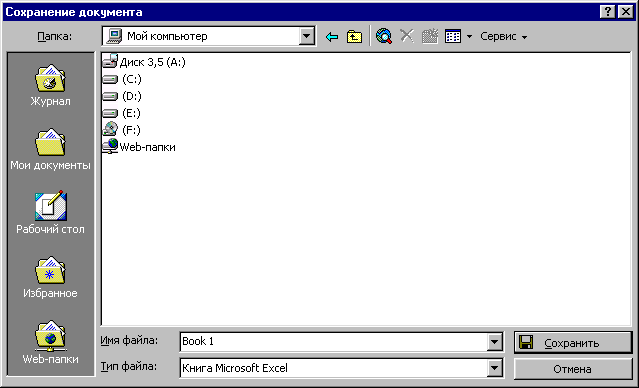
Task: Open the Views dropdown arrow
Action: pyautogui.click(x=469, y=37)
